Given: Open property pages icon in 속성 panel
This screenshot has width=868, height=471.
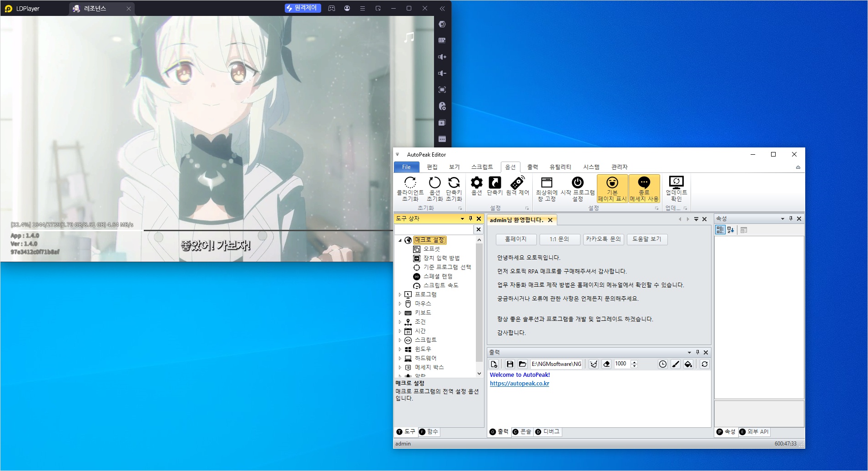Looking at the screenshot, I should click(x=744, y=230).
